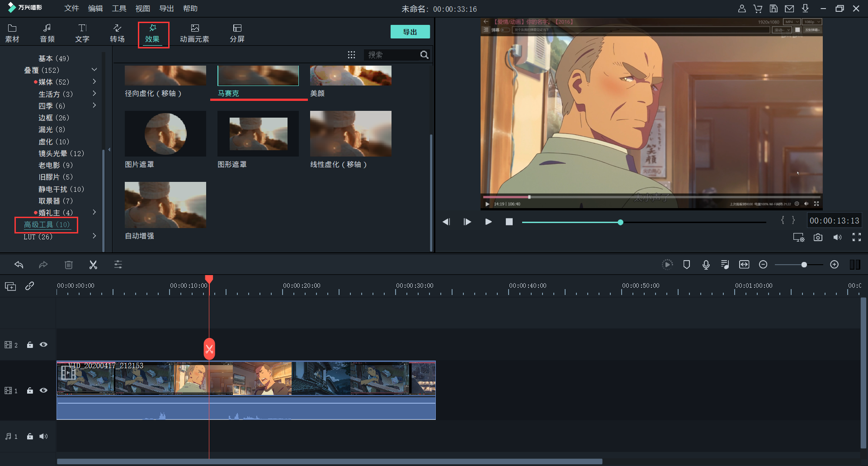The width and height of the screenshot is (868, 466).
Task: Collapse the 叠覆 (152) category
Action: click(94, 70)
